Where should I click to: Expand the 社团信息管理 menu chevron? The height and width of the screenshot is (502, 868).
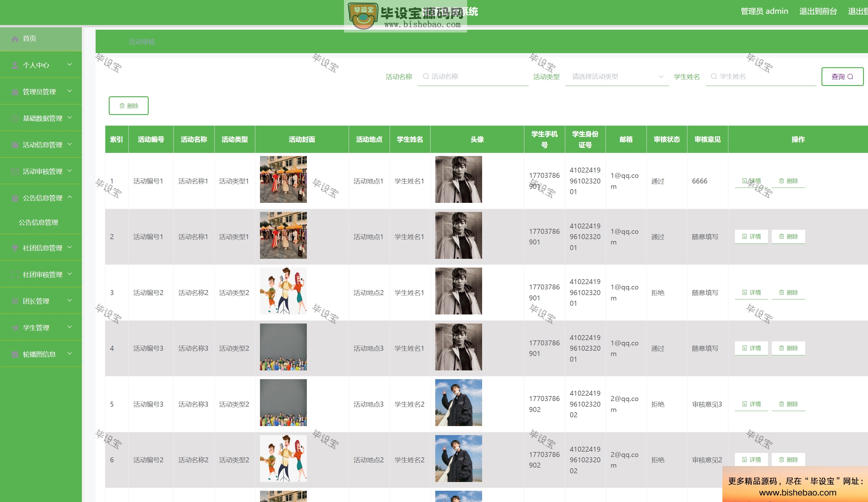pyautogui.click(x=70, y=247)
